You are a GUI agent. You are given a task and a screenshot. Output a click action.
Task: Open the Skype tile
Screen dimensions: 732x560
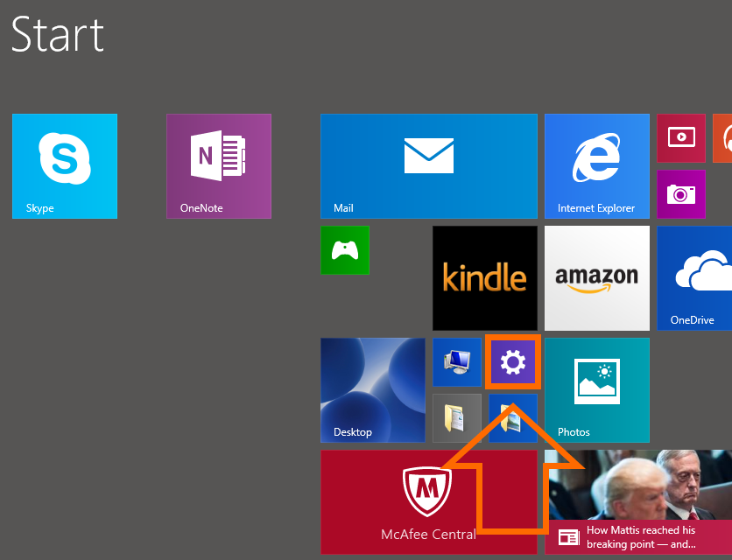(x=65, y=166)
